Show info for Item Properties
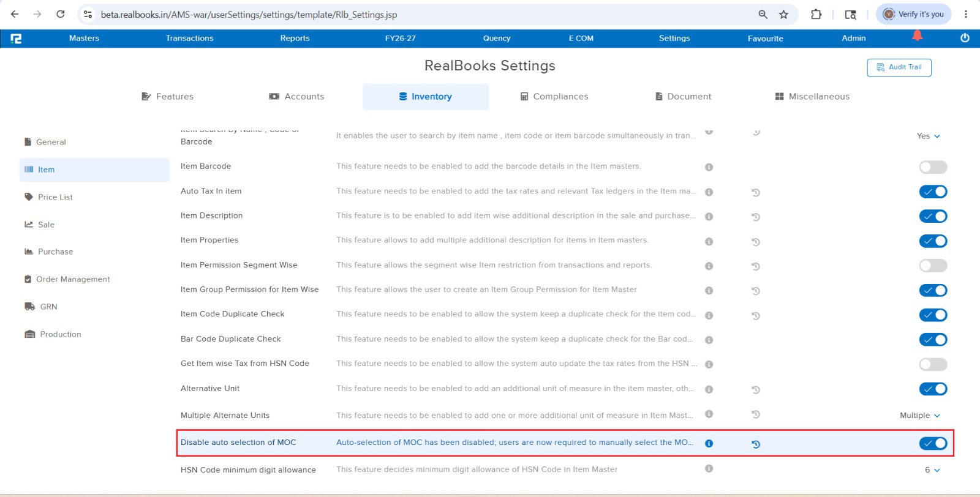980x497 pixels. tap(709, 242)
